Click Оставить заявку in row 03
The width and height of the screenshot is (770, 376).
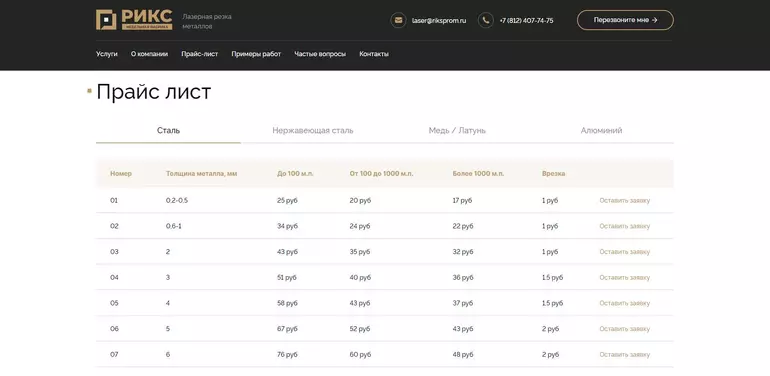625,252
